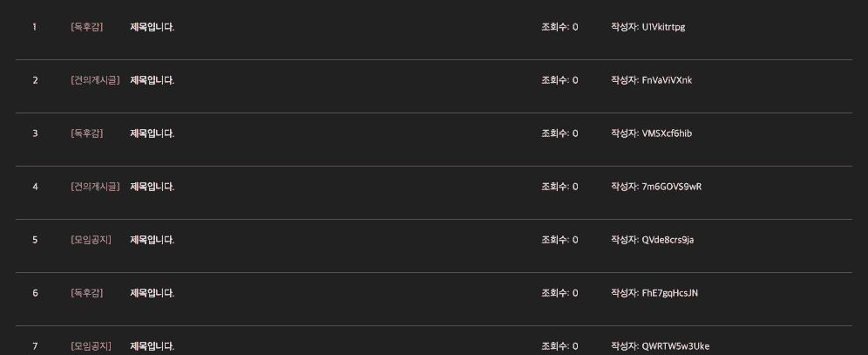Viewport: 868px width, 355px height.
Task: Click the [건의게시글] category of post 4
Action: [95, 187]
